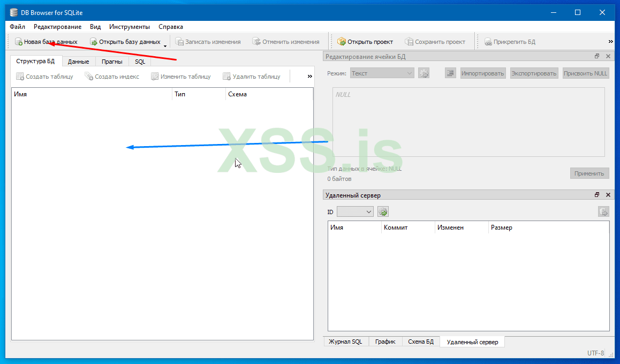Image resolution: width=620 pixels, height=364 pixels.
Task: Click inside the NULL cell text area
Action: coord(468,122)
